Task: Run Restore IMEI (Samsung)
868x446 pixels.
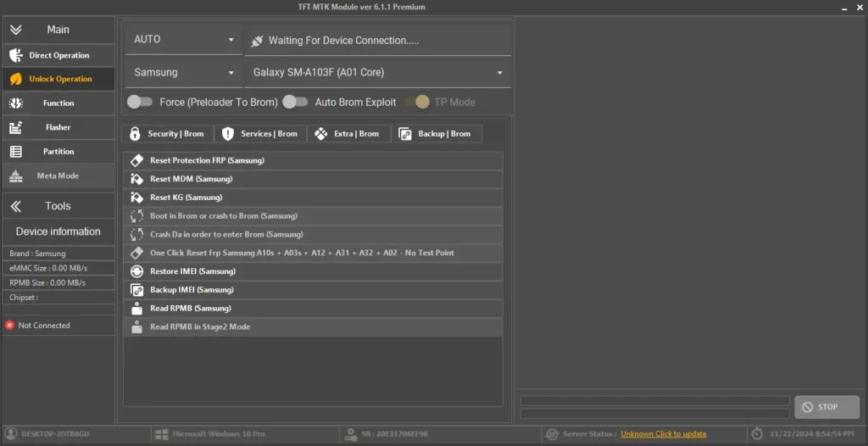Action: tap(314, 271)
